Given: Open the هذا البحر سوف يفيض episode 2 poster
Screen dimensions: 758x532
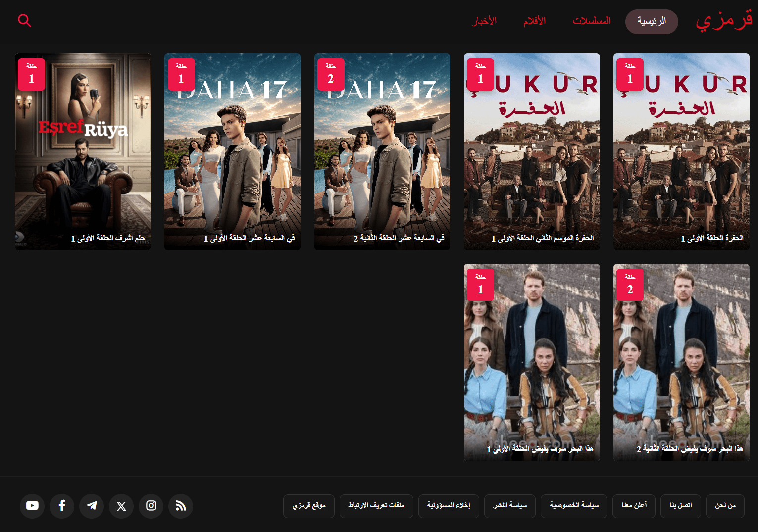Looking at the screenshot, I should click(681, 362).
